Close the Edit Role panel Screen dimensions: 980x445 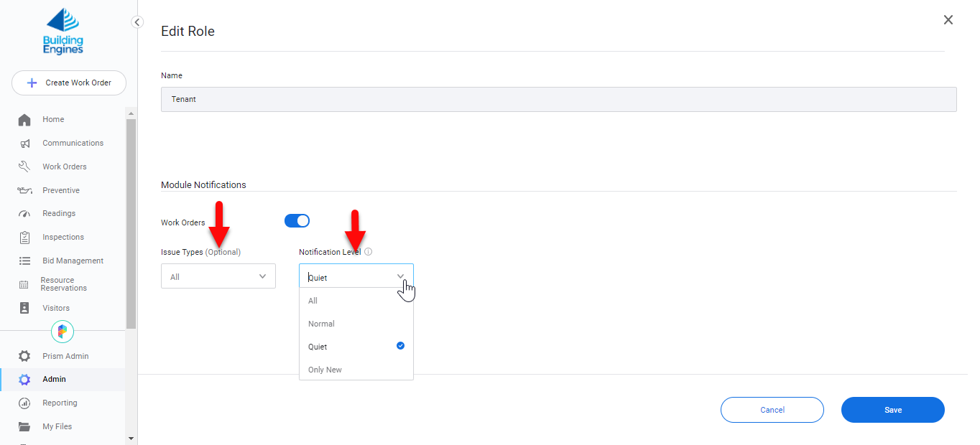948,20
